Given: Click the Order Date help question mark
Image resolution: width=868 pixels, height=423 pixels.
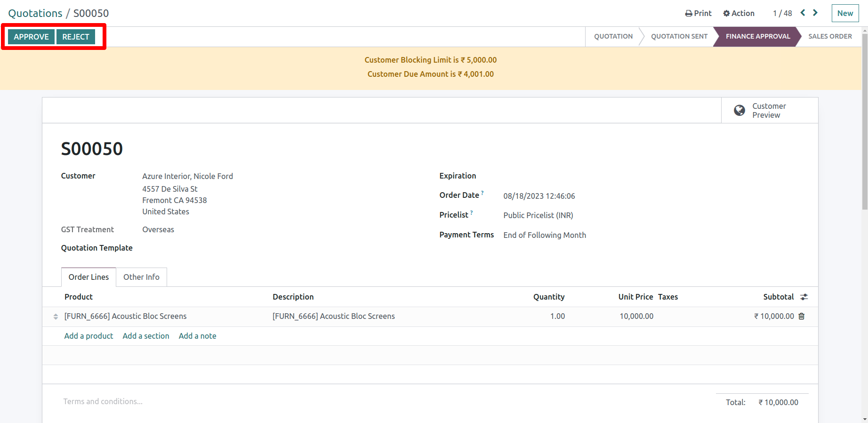Looking at the screenshot, I should [482, 193].
